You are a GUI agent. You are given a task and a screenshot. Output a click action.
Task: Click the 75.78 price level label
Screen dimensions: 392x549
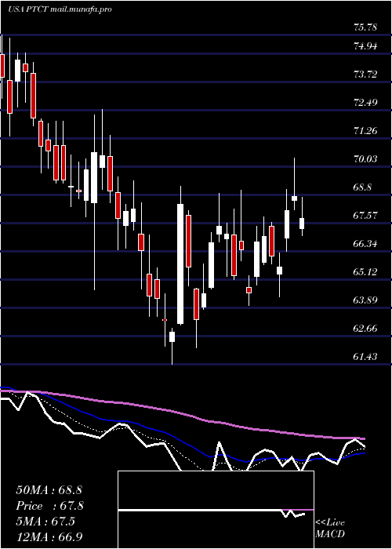click(365, 27)
